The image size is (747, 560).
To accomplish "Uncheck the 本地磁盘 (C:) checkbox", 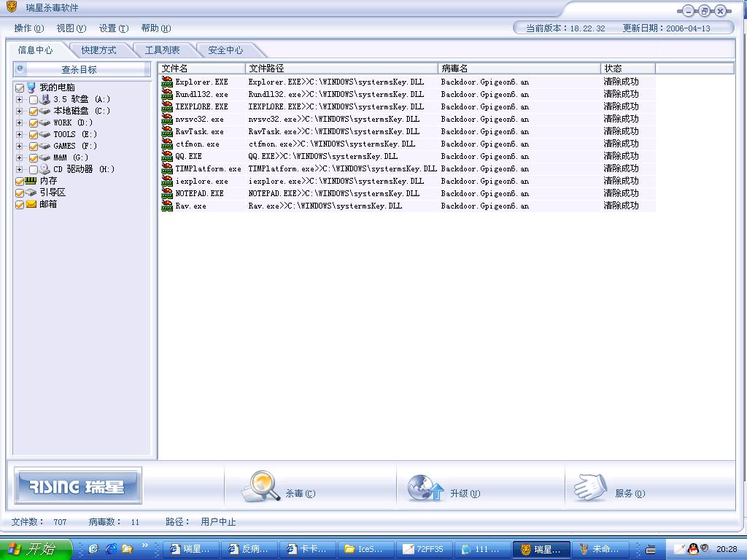I will pos(34,111).
